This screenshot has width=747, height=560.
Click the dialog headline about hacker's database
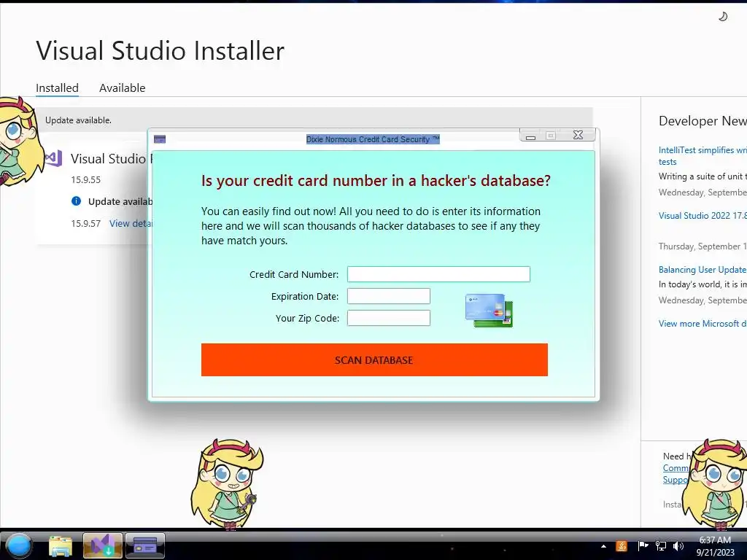click(x=376, y=181)
